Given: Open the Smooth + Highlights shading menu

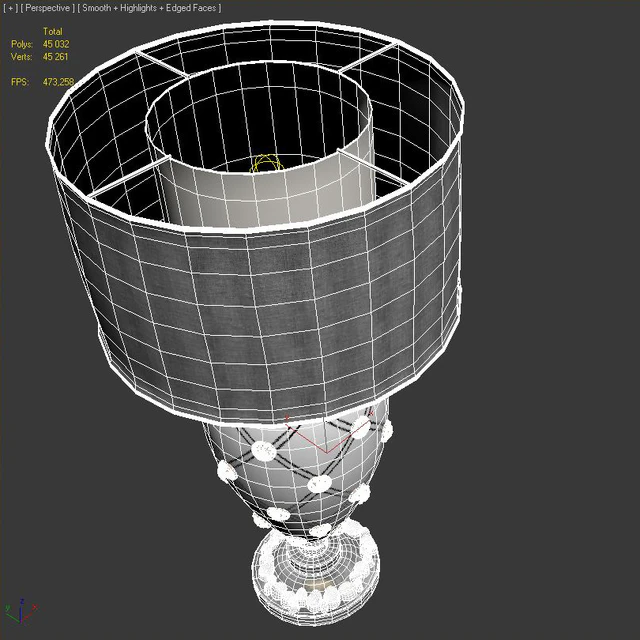Looking at the screenshot, I should [x=149, y=8].
